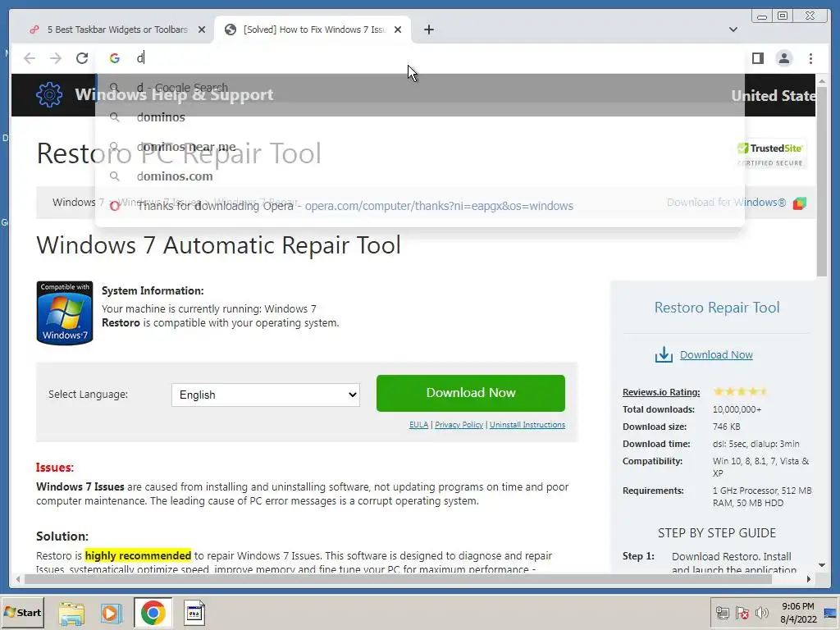The height and width of the screenshot is (630, 840).
Task: Click the Windows Help & Support gear logo
Action: click(48, 95)
